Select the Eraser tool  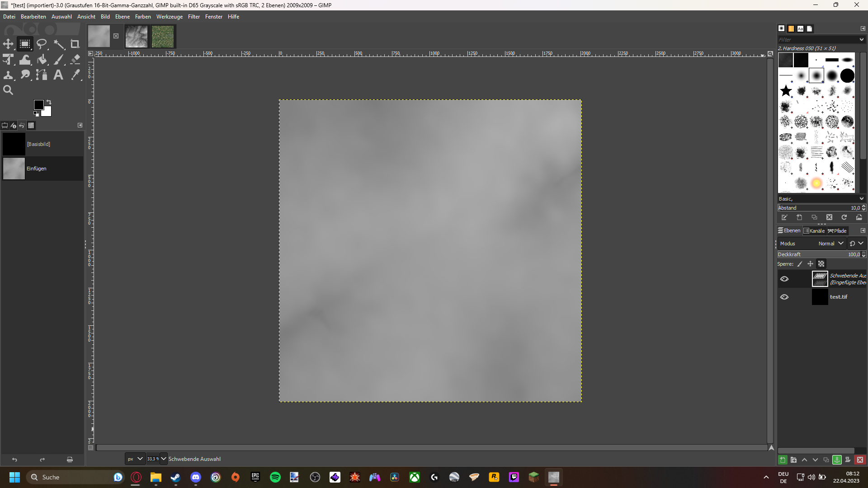click(75, 59)
